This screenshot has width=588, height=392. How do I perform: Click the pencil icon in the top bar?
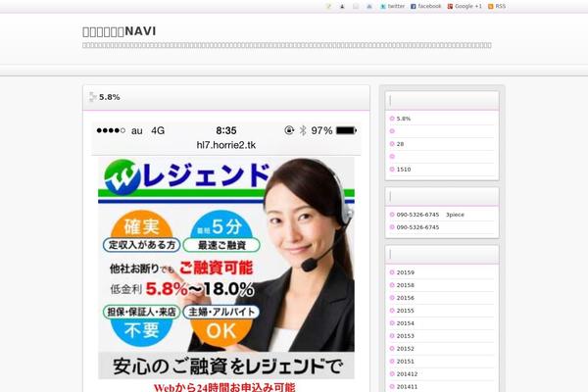click(x=328, y=7)
